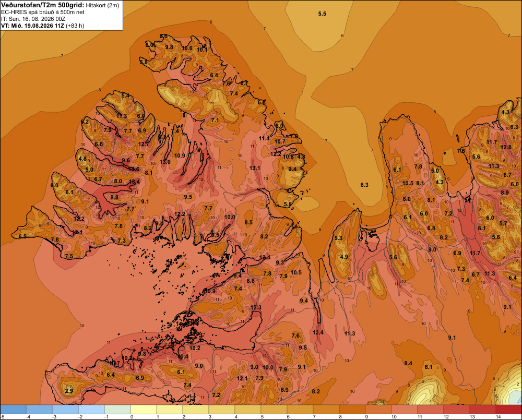Click the light blue -2 legend swatch

(x=91, y=410)
